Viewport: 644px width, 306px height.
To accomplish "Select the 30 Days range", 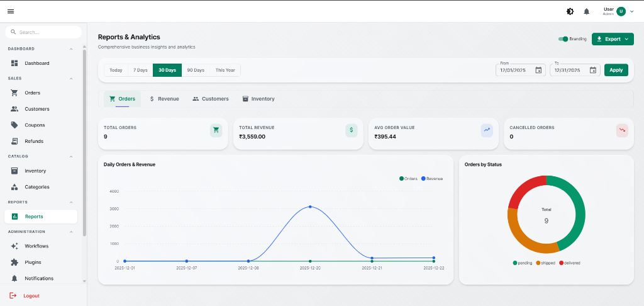I will tap(167, 71).
